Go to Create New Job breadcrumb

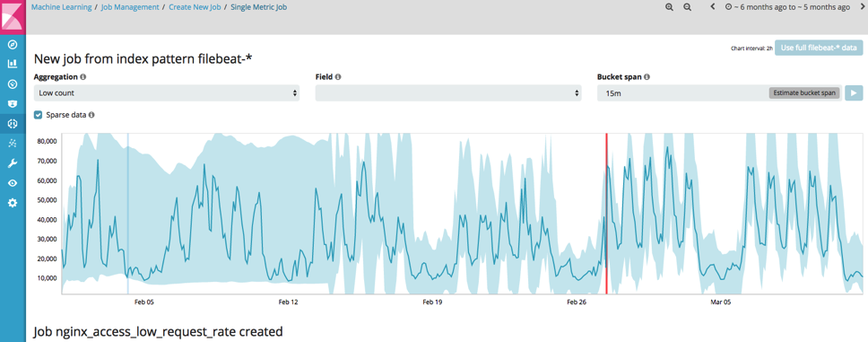point(195,8)
